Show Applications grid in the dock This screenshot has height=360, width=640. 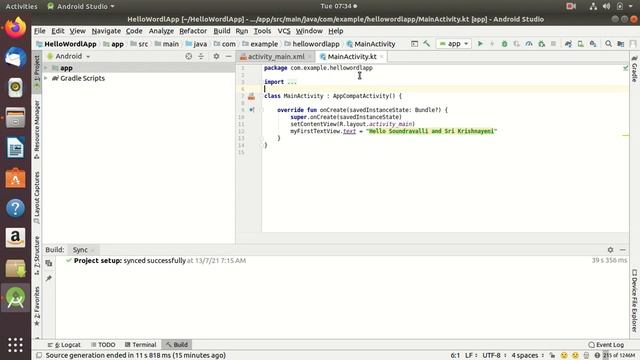[16, 345]
